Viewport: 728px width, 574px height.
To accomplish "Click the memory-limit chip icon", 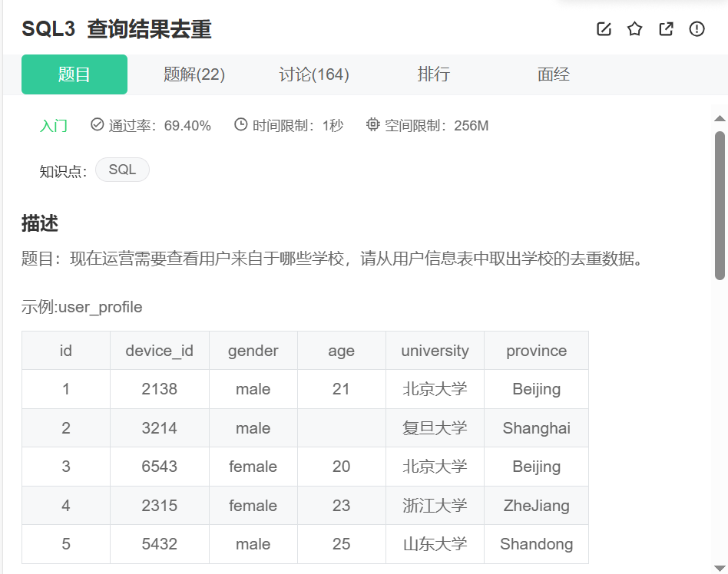I will (x=372, y=124).
